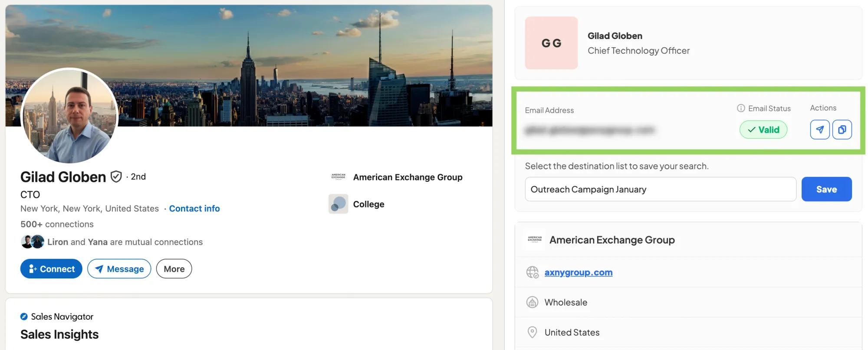Open the Contact info link
The height and width of the screenshot is (350, 868).
[x=194, y=209]
